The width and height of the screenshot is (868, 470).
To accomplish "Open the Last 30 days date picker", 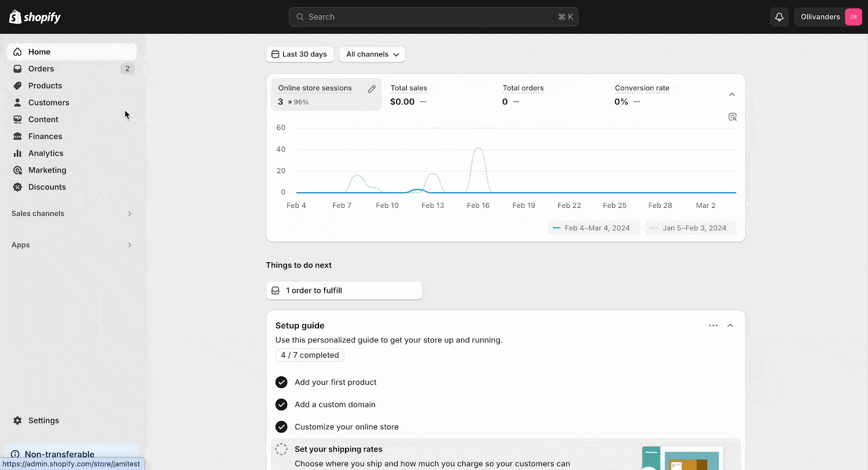I will click(x=299, y=54).
